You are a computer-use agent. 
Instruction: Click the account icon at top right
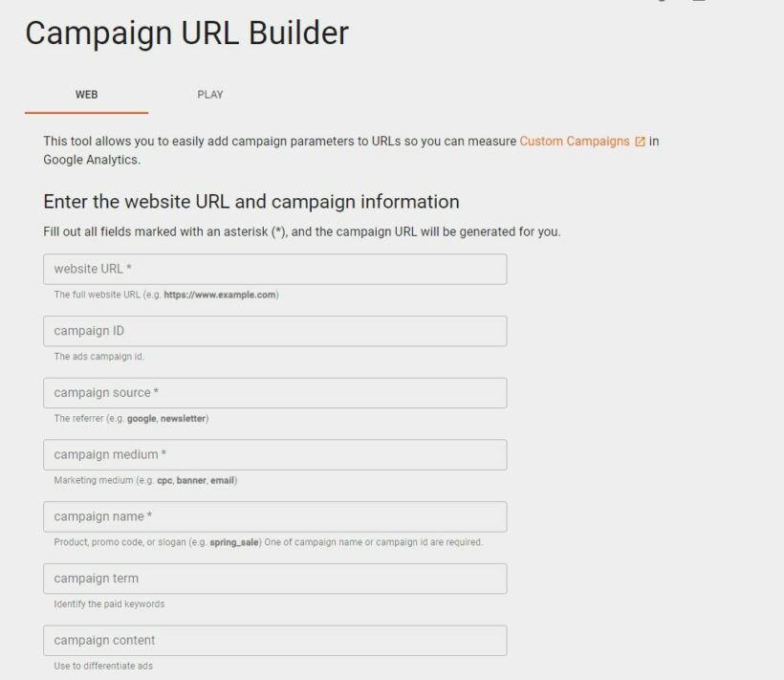click(699, 4)
